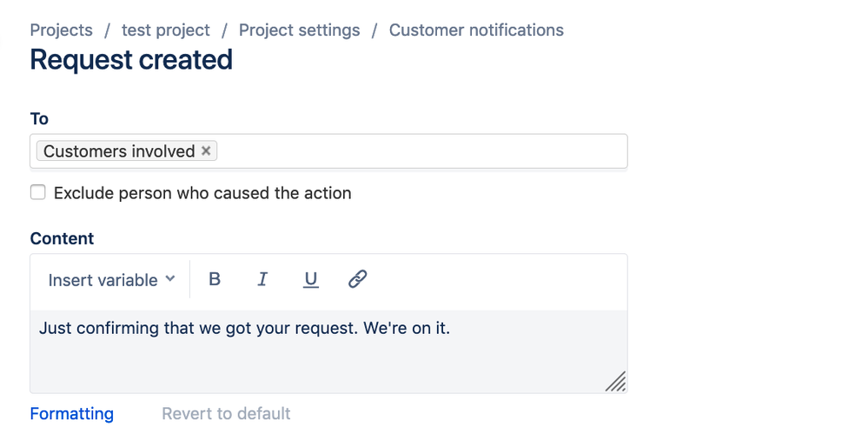Click the Content field label
Viewport: 868px width, 434px height.
62,238
